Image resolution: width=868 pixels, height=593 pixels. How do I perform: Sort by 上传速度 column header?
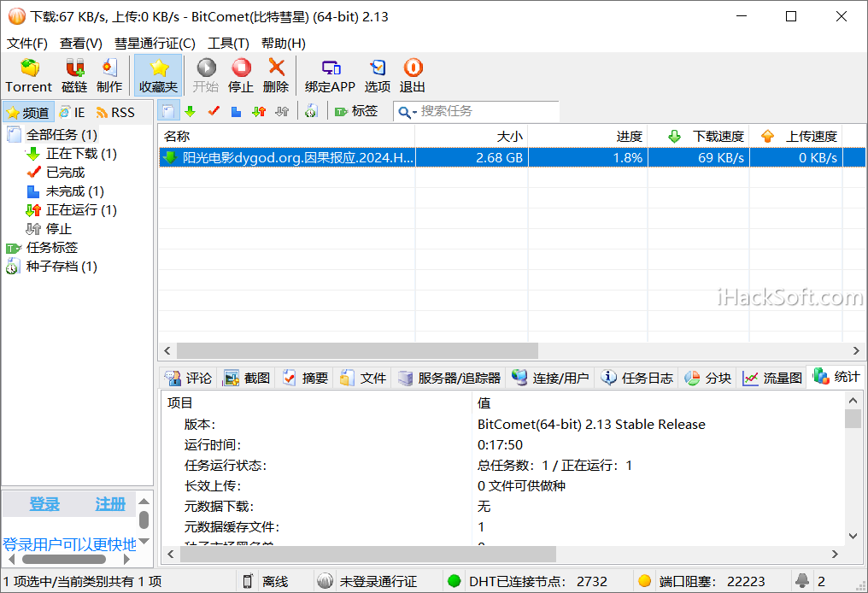[796, 136]
